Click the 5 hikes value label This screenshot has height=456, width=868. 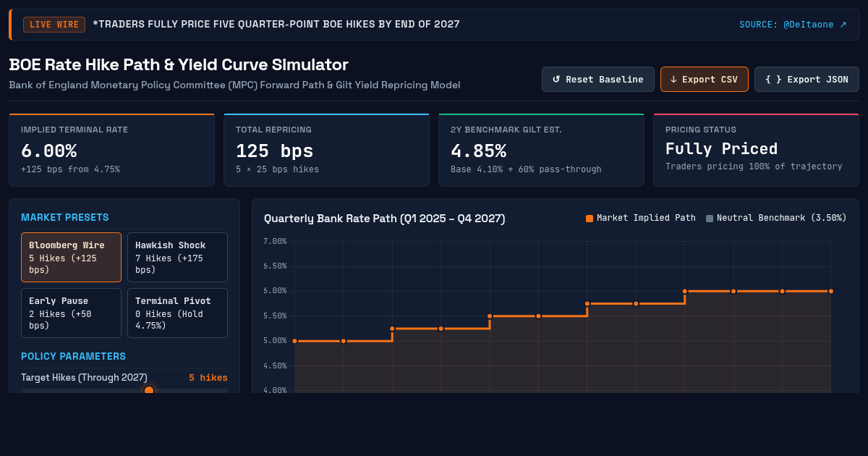208,378
